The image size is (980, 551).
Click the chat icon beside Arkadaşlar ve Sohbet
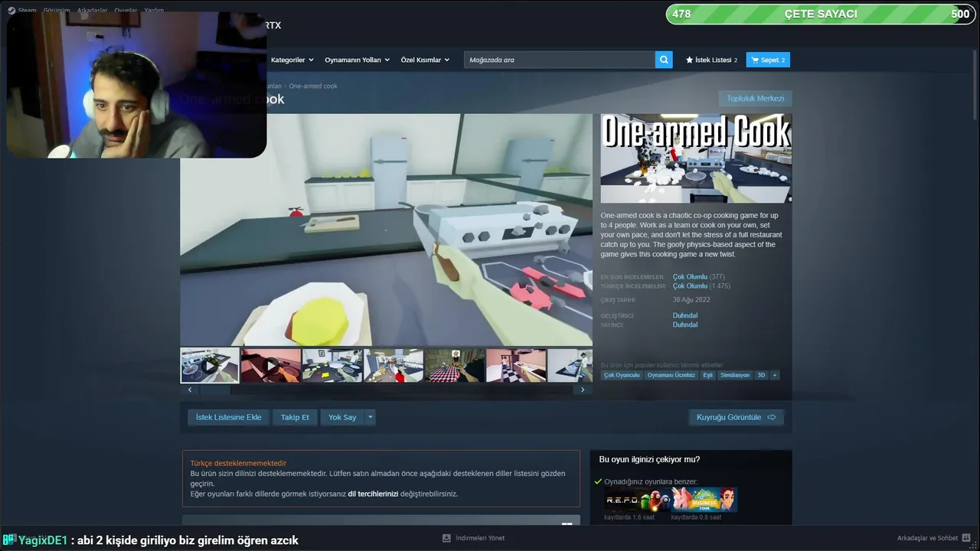click(967, 538)
